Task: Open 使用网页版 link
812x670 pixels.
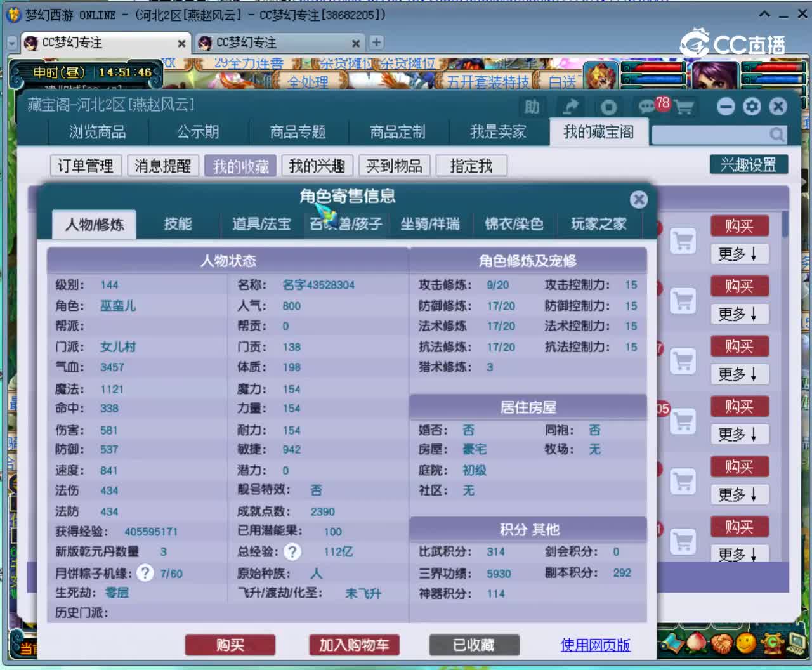Action: pos(595,645)
